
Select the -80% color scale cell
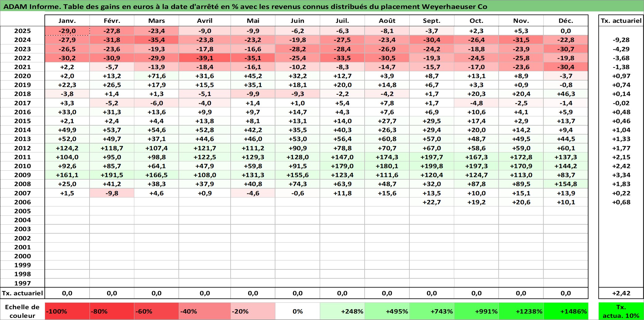pos(112,311)
